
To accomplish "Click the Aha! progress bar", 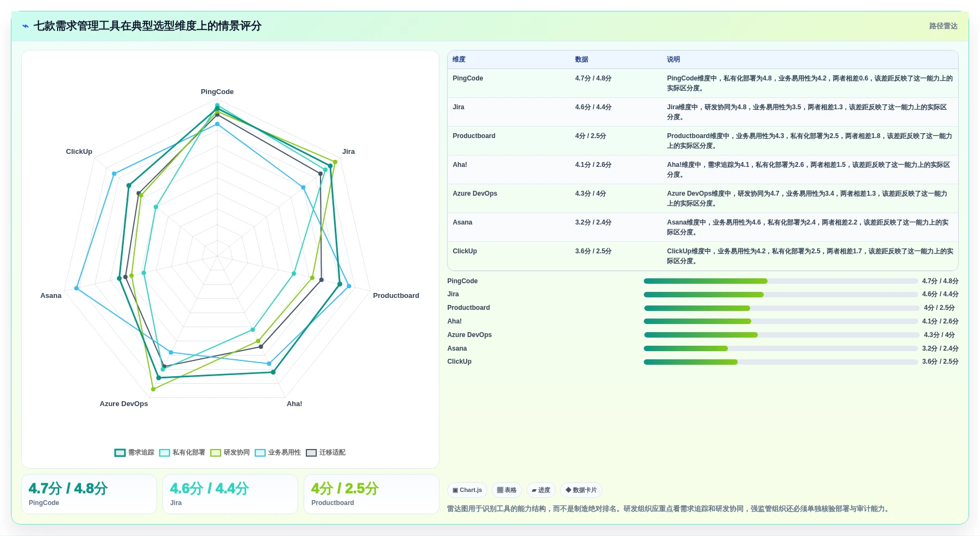I will tap(781, 321).
